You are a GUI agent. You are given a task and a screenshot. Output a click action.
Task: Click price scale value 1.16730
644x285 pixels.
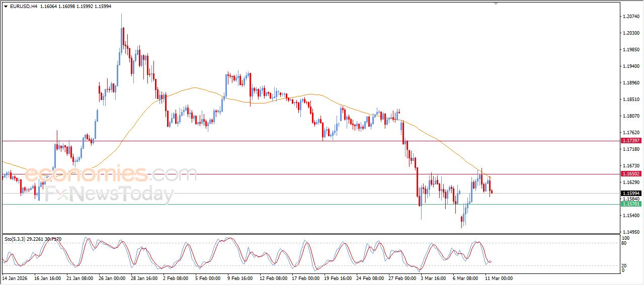coord(631,166)
